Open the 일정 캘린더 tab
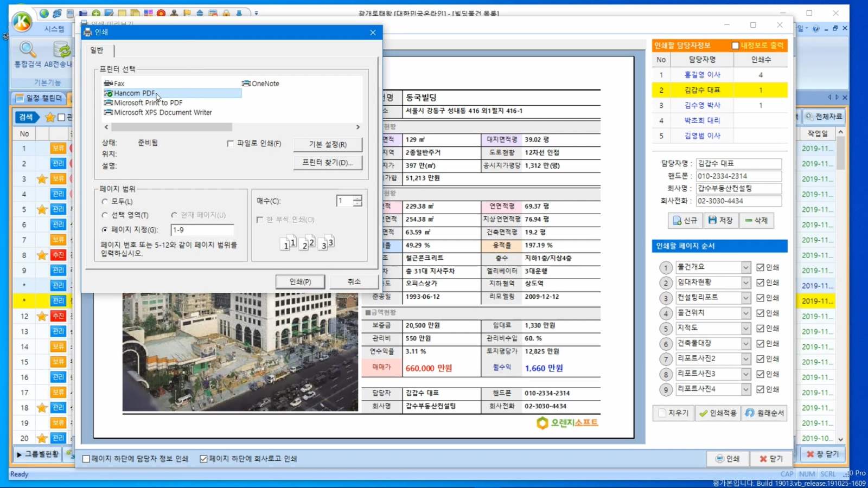The width and height of the screenshot is (868, 488). (39, 98)
